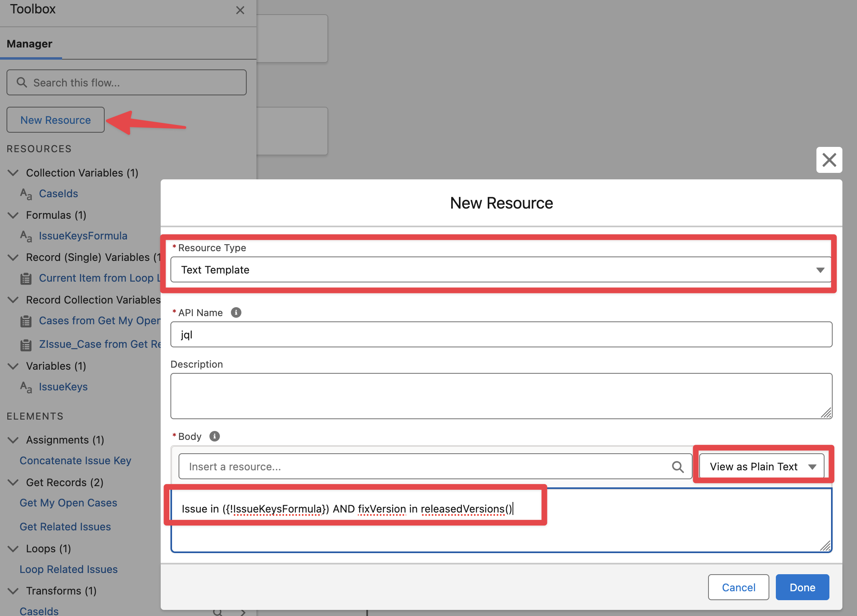Click the New Resource button
The height and width of the screenshot is (616, 857).
(56, 120)
